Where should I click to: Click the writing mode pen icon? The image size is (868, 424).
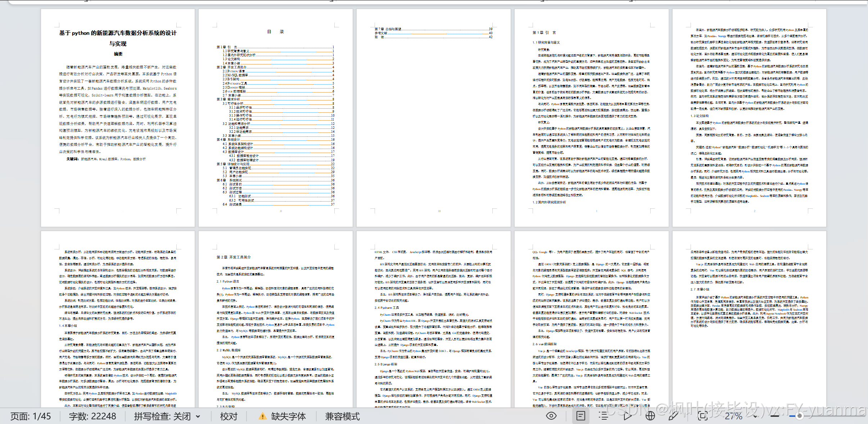pyautogui.click(x=673, y=416)
